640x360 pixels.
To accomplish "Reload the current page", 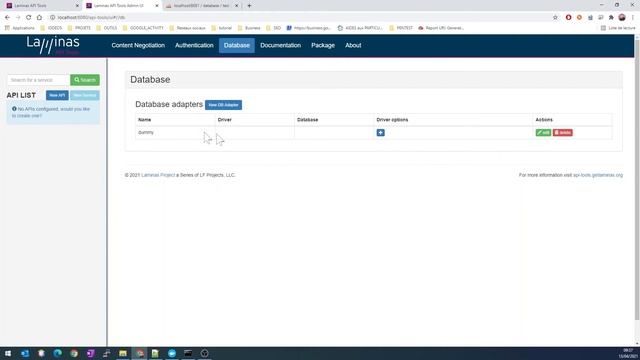I will [x=29, y=18].
